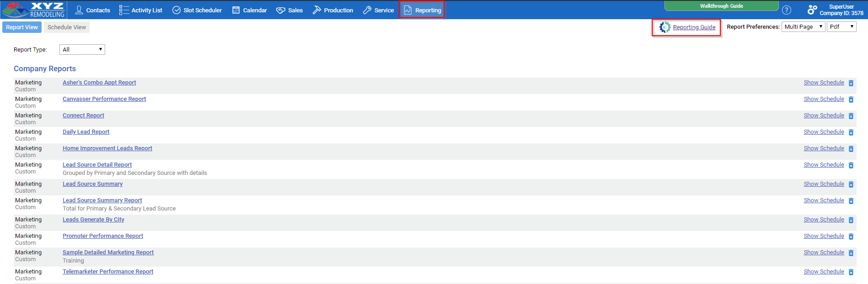Image resolution: width=868 pixels, height=284 pixels.
Task: Show Schedule for Canvasser Performance Report
Action: [x=824, y=99]
